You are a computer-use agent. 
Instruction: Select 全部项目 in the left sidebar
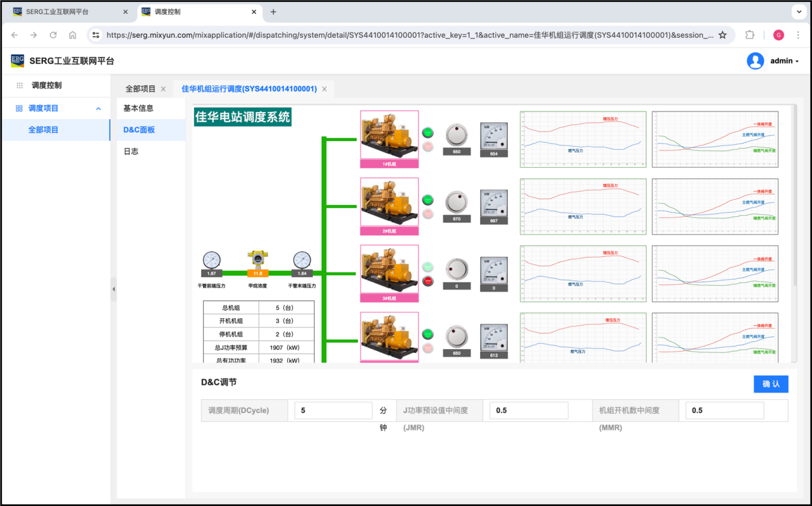click(44, 130)
